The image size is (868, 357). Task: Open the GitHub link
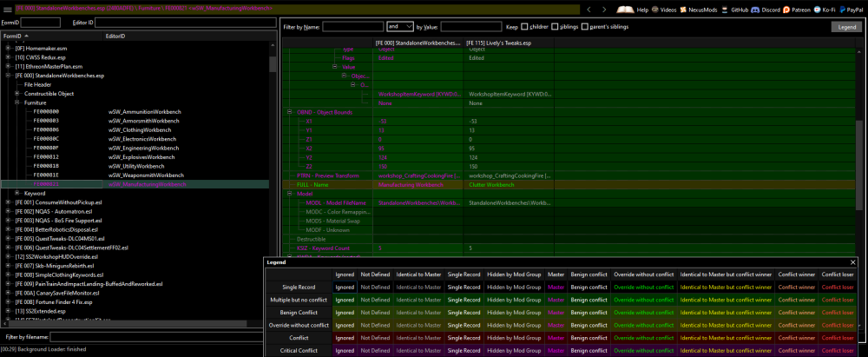(x=735, y=10)
